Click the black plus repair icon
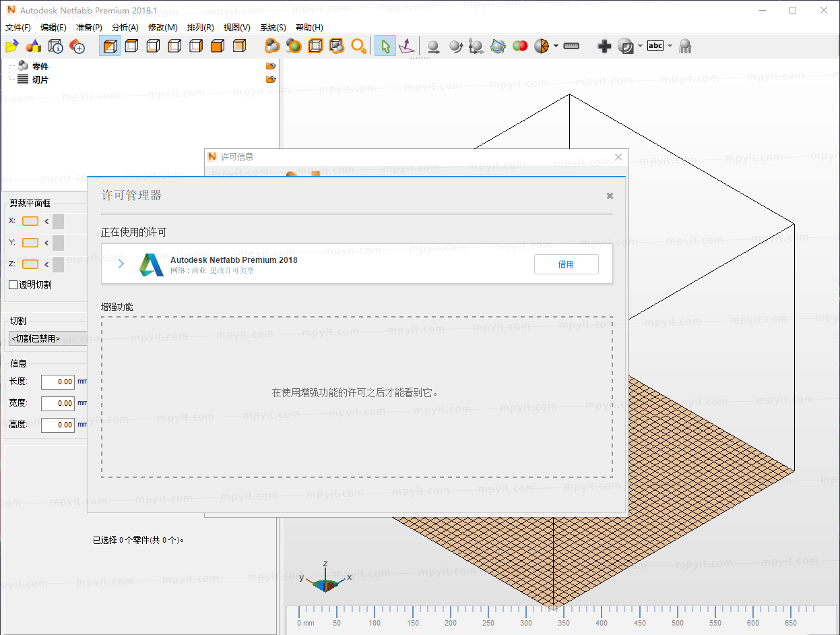Viewport: 840px width, 635px height. pyautogui.click(x=604, y=46)
